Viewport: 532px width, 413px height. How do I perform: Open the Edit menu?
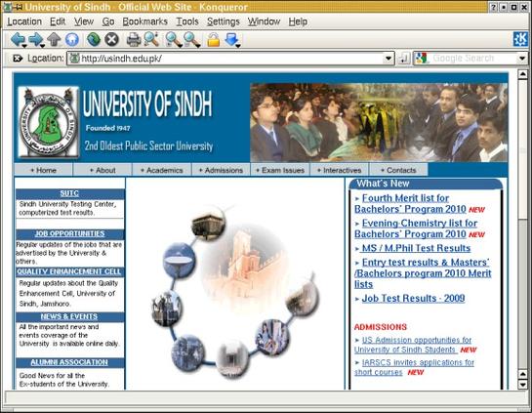pos(58,21)
